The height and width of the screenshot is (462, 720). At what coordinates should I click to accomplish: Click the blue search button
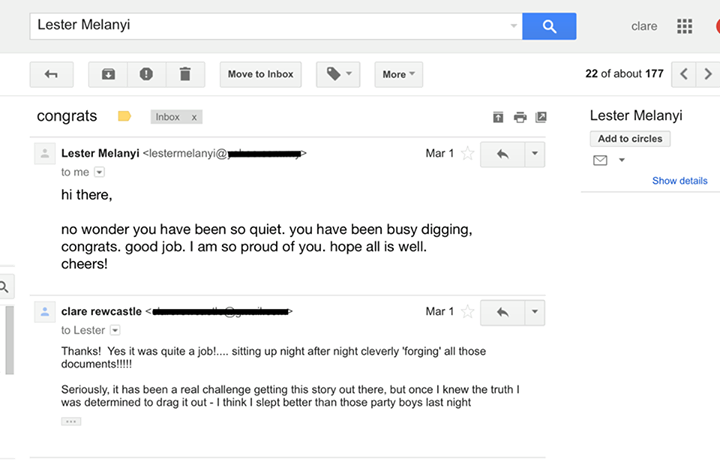[x=549, y=26]
